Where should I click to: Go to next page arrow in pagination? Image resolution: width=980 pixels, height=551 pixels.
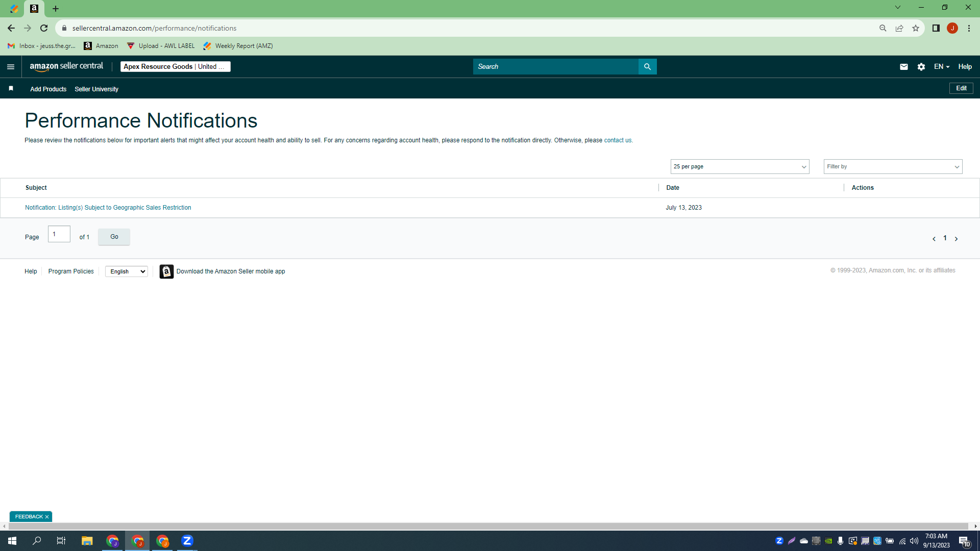(957, 239)
